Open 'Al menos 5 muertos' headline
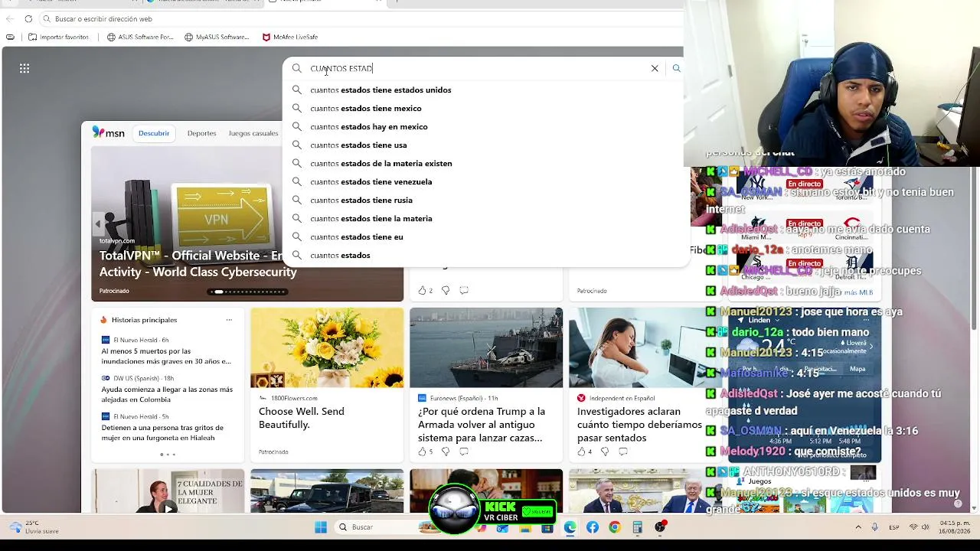The width and height of the screenshot is (980, 551). pyautogui.click(x=166, y=356)
